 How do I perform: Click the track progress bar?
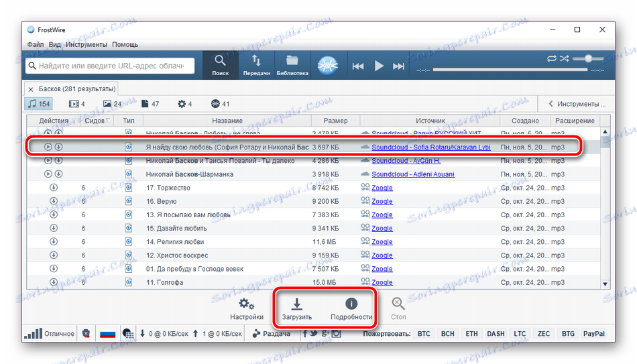(x=510, y=70)
